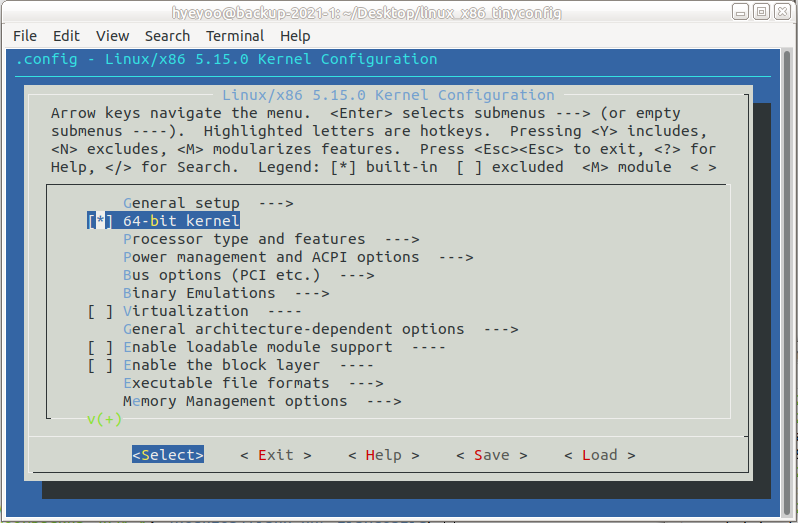The height and width of the screenshot is (523, 798).
Task: Expand Executable file formats submenu
Action: pos(253,383)
